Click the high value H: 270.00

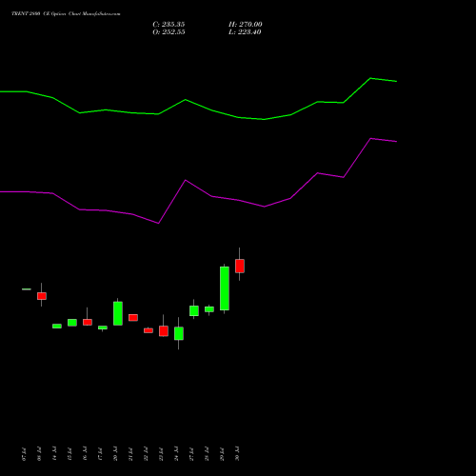click(x=246, y=25)
